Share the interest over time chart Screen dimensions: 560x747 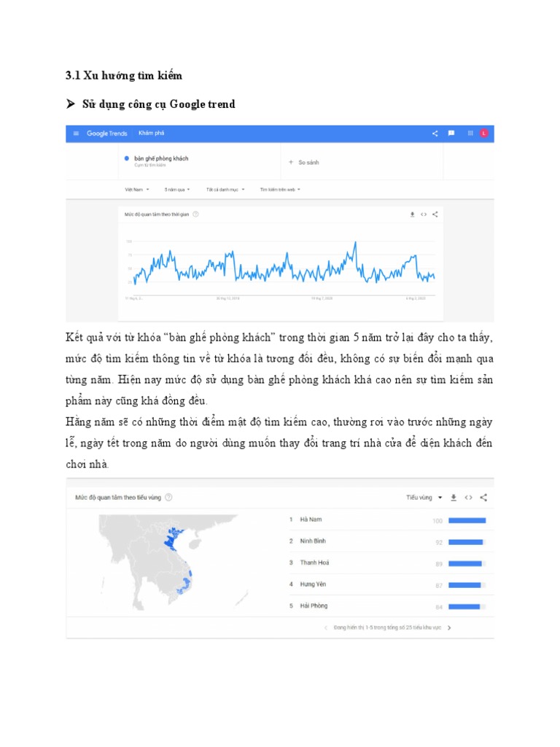coord(435,214)
